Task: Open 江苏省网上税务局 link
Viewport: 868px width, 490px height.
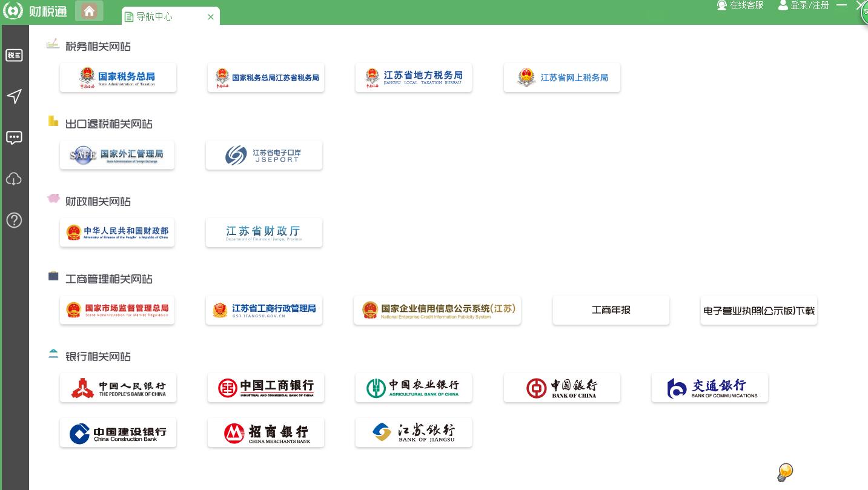Action: click(562, 78)
